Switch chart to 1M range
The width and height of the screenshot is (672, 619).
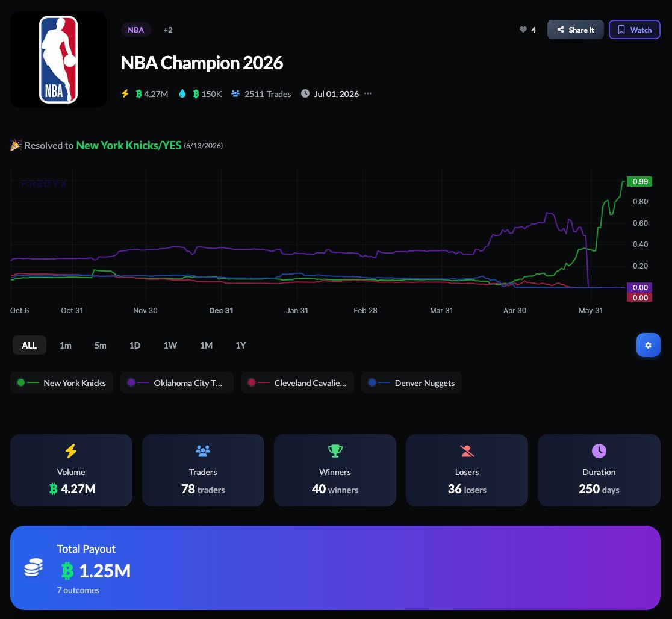click(206, 345)
